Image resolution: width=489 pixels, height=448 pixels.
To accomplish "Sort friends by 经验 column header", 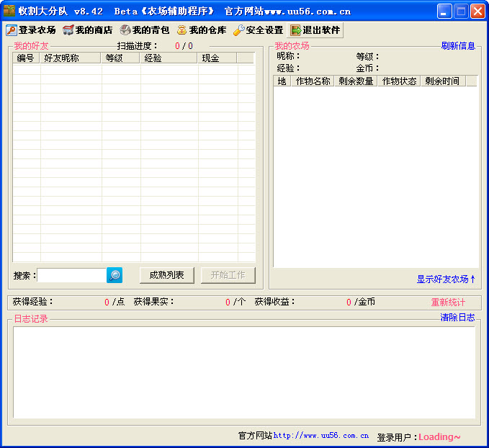I will click(x=169, y=58).
